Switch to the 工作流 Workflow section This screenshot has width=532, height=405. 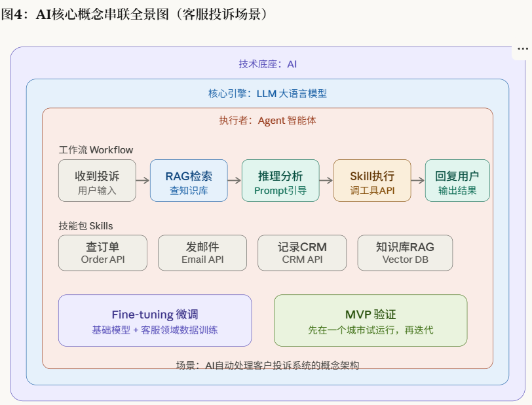(x=95, y=150)
